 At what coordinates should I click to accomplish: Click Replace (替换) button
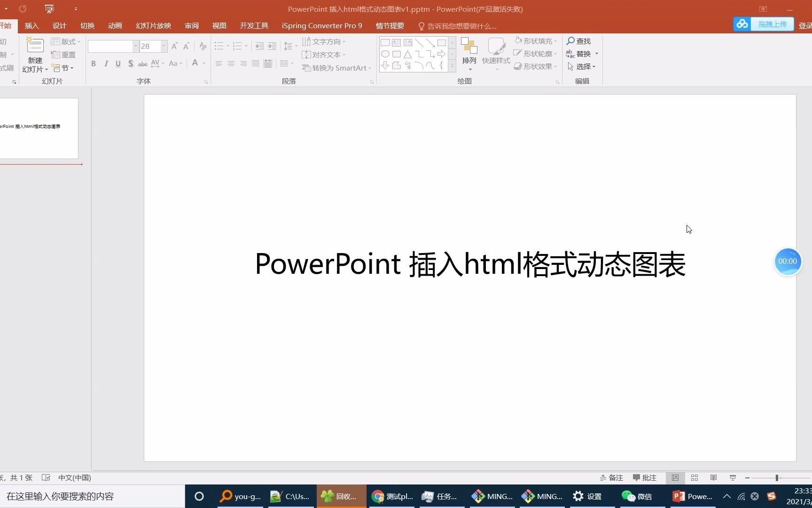pyautogui.click(x=578, y=54)
